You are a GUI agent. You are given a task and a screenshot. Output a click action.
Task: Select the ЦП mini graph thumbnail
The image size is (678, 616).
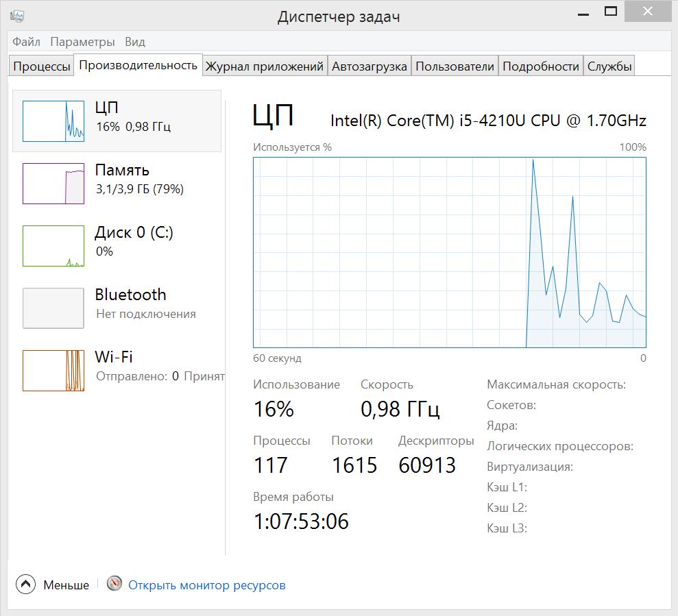pos(53,121)
